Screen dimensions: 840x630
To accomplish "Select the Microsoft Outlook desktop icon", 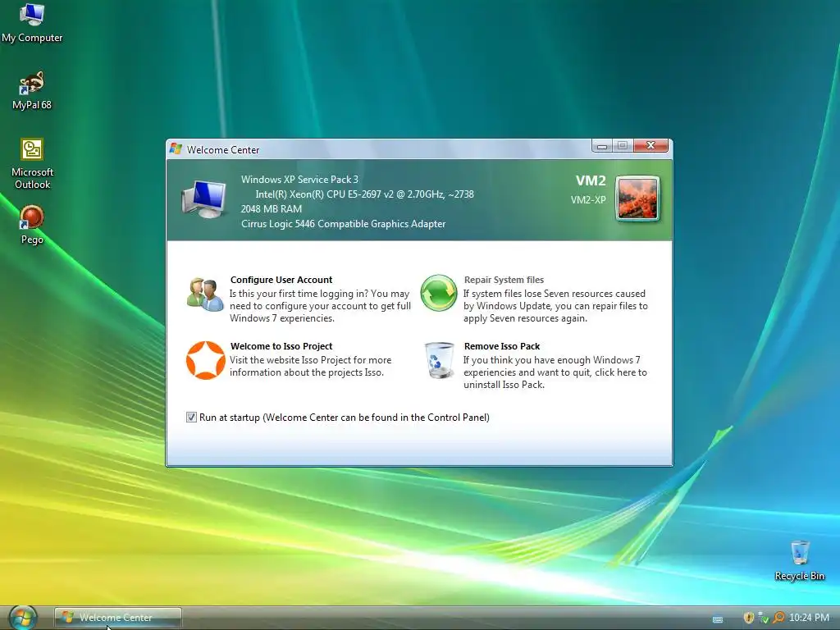I will 32,164.
